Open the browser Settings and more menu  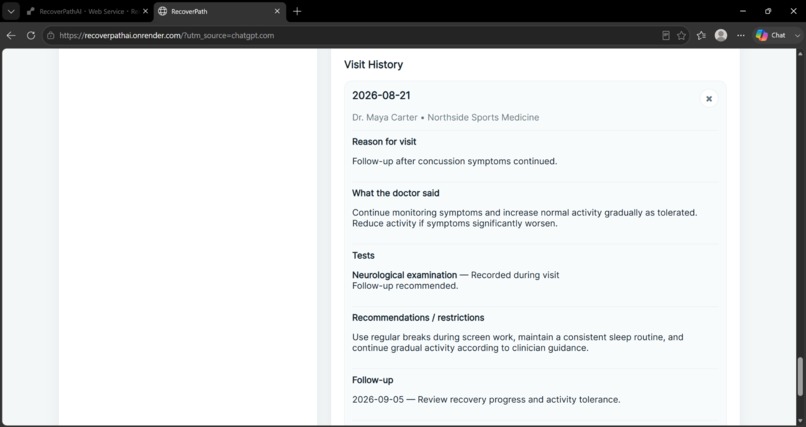pos(741,35)
